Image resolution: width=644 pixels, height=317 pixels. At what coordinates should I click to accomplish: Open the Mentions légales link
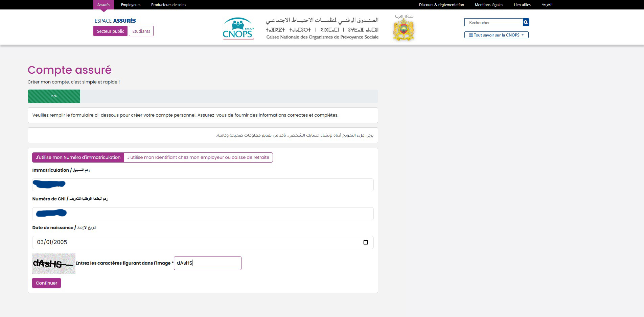489,5
